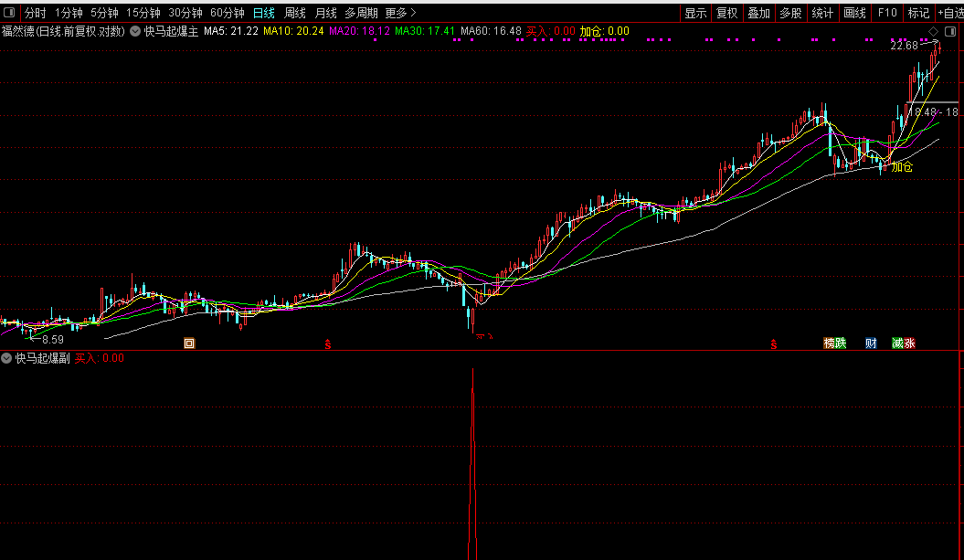This screenshot has width=964, height=560.
Task: Click the 加仓: 0.00 label in header
Action: click(604, 31)
